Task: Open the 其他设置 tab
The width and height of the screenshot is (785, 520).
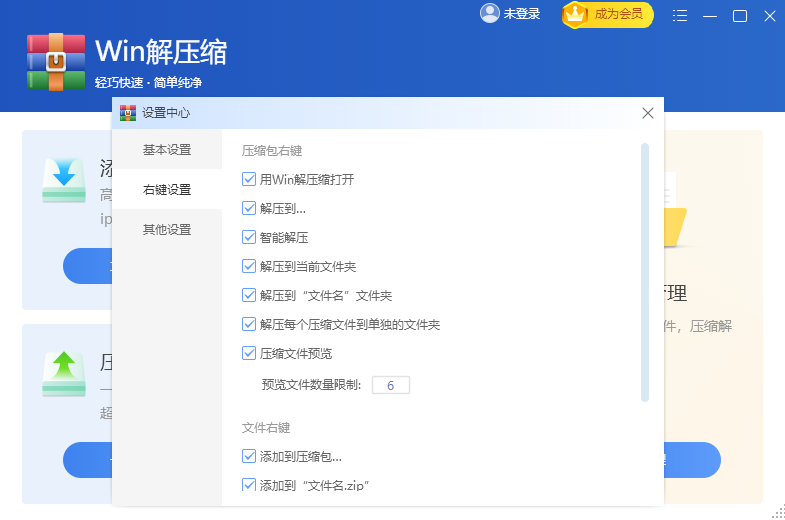Action: 167,230
